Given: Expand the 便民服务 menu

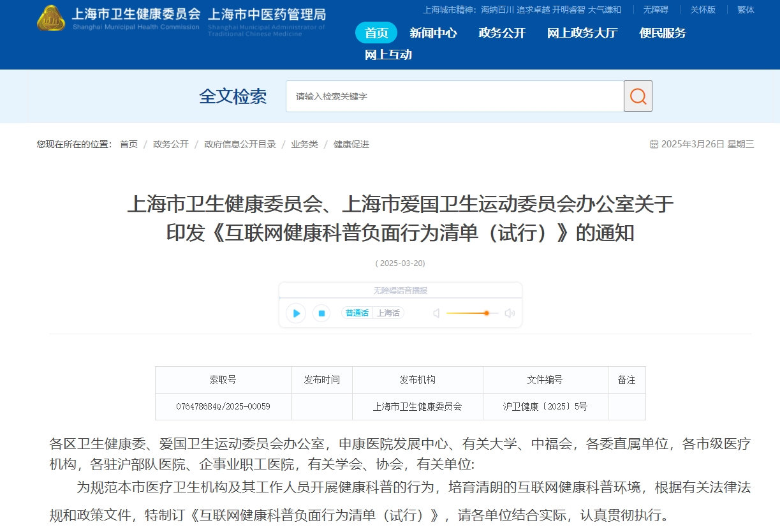Looking at the screenshot, I should (x=663, y=33).
